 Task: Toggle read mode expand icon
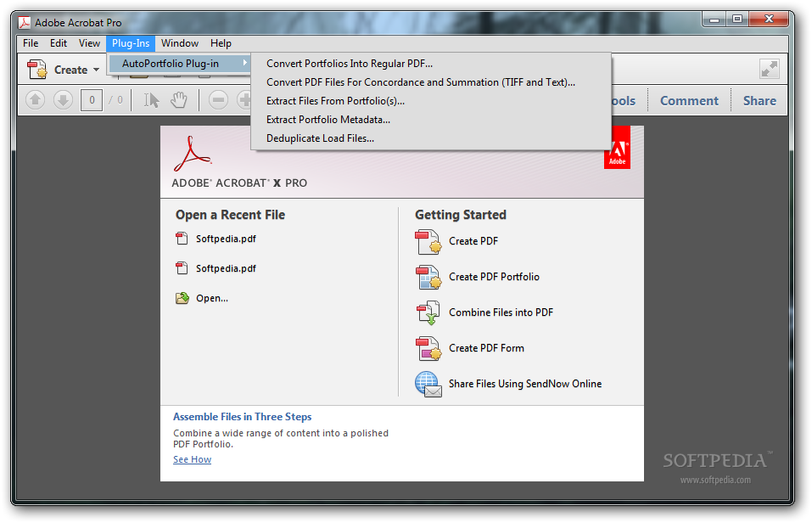coord(769,69)
